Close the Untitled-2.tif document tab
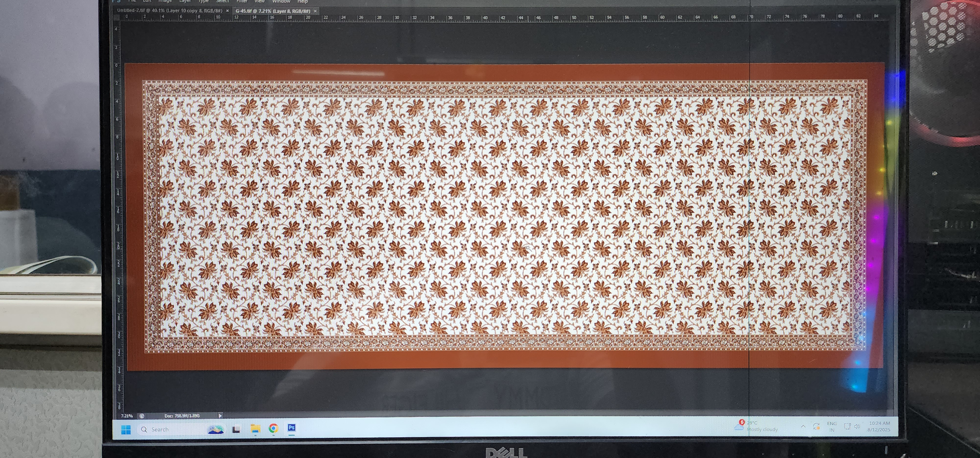This screenshot has width=980, height=458. click(x=228, y=11)
